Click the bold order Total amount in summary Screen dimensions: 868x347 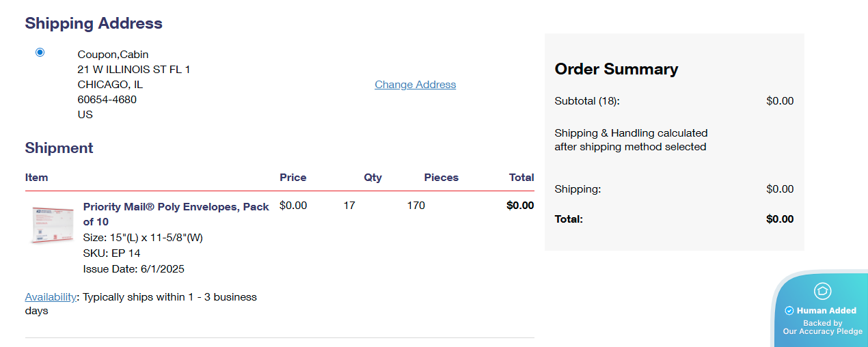pos(779,219)
